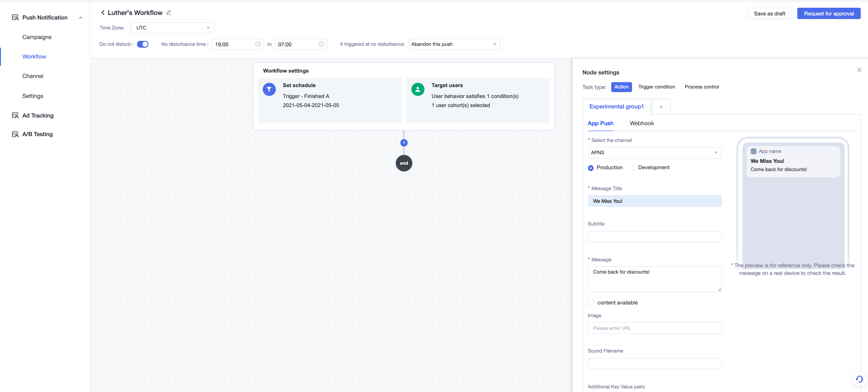868x392 pixels.
Task: Click the Save as draft button
Action: pyautogui.click(x=770, y=14)
